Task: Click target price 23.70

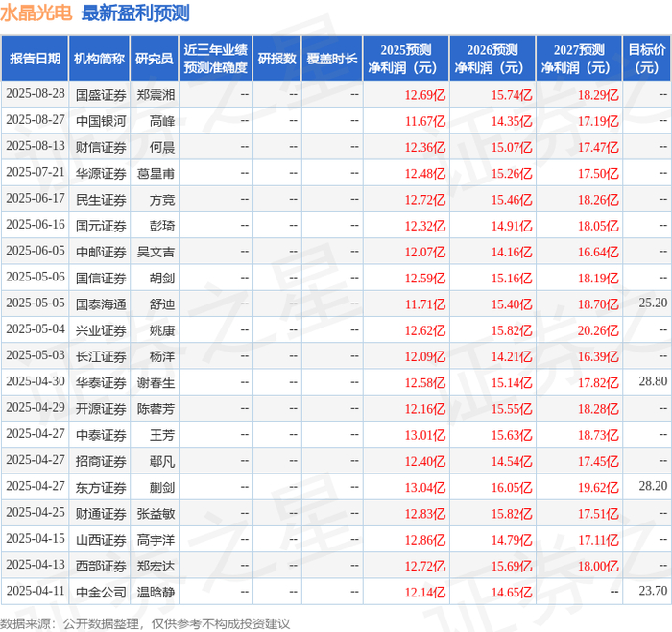Action: click(653, 591)
